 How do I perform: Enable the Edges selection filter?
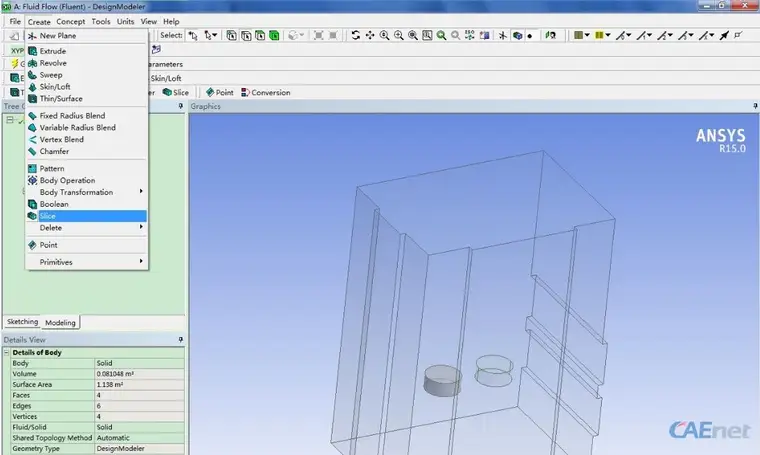point(246,35)
